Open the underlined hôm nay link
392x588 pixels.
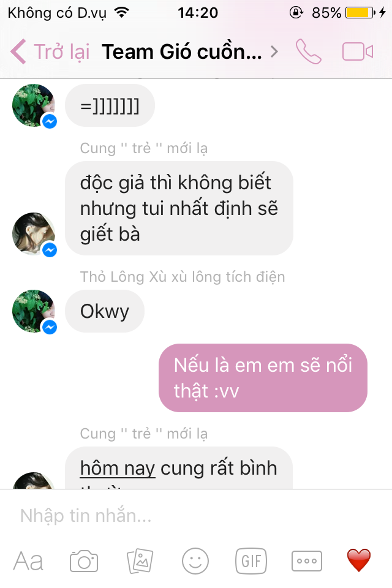coord(118,468)
